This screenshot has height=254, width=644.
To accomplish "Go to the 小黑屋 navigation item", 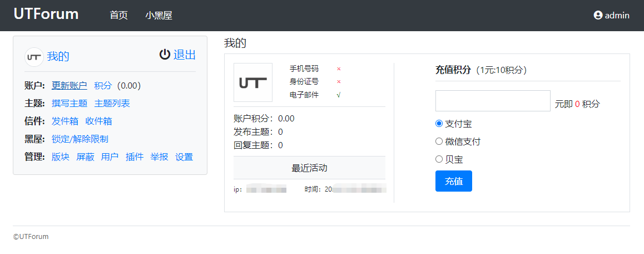I will pos(159,16).
